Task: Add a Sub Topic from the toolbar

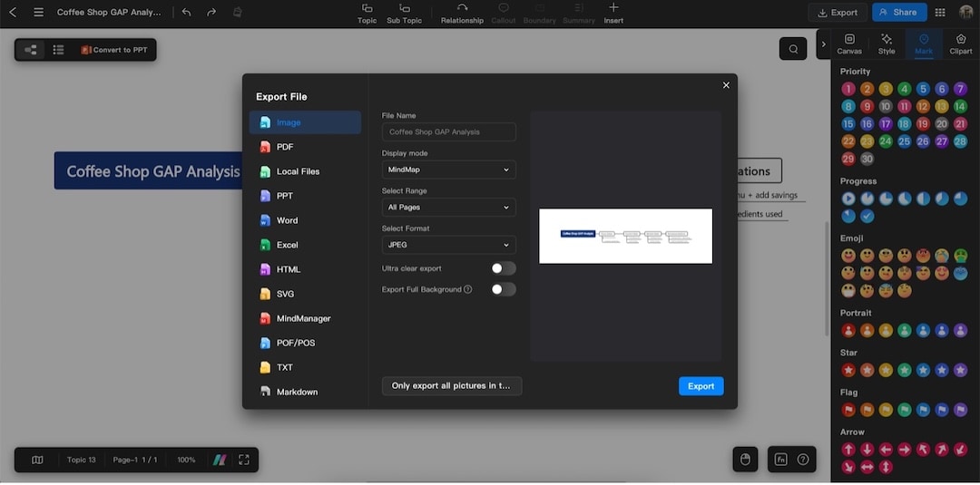Action: pos(405,13)
